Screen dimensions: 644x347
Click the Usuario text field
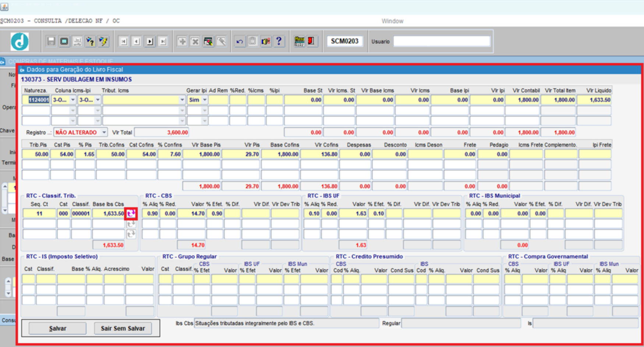pos(442,41)
